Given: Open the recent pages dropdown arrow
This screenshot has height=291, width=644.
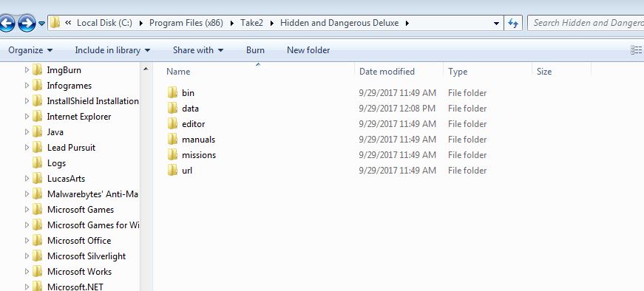Looking at the screenshot, I should click(41, 24).
